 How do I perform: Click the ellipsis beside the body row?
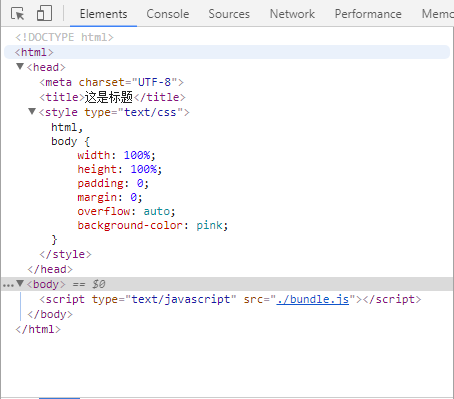(8, 285)
